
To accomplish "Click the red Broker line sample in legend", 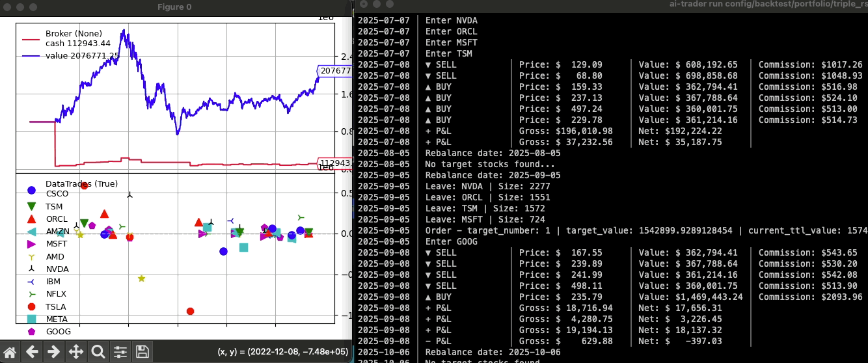I will pyautogui.click(x=32, y=38).
